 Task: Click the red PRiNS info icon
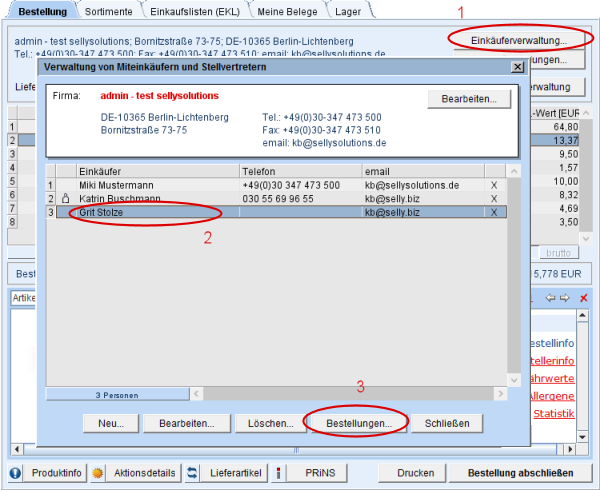(278, 472)
